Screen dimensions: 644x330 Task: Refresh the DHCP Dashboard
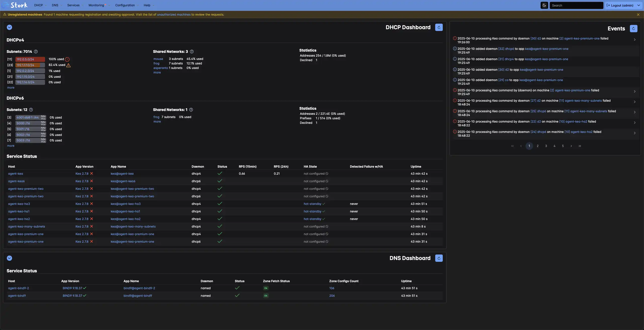(439, 27)
